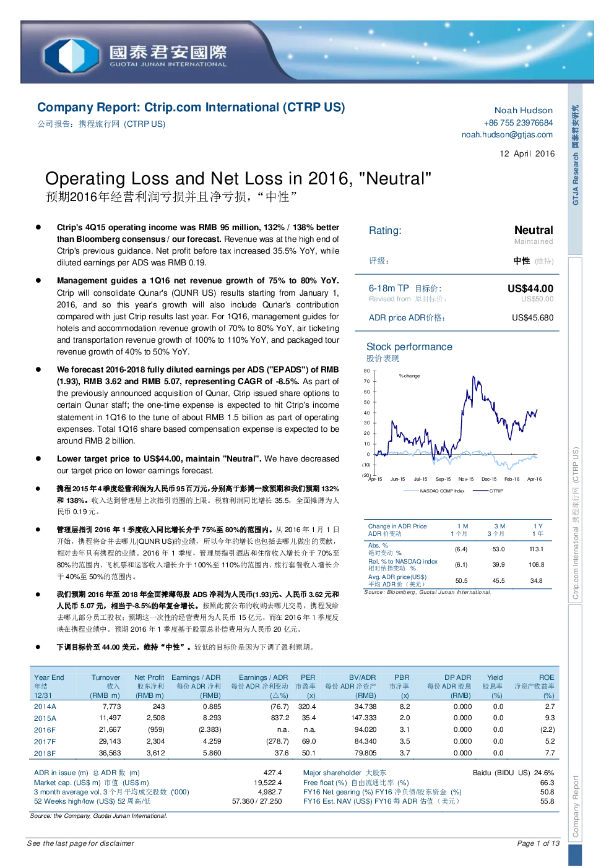Click the Rel. % to NASDAQ index label
This screenshot has width=614, height=868.
[402, 562]
